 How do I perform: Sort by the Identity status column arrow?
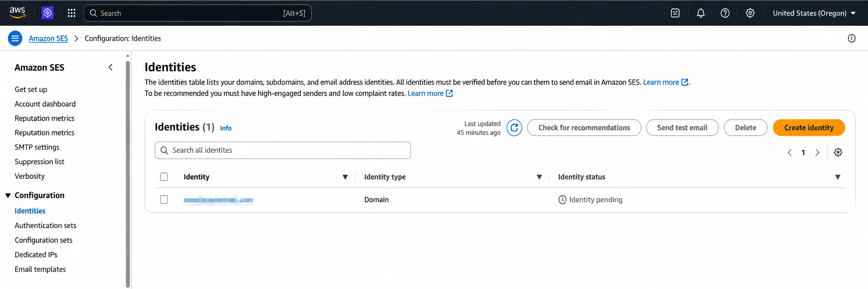pos(838,177)
